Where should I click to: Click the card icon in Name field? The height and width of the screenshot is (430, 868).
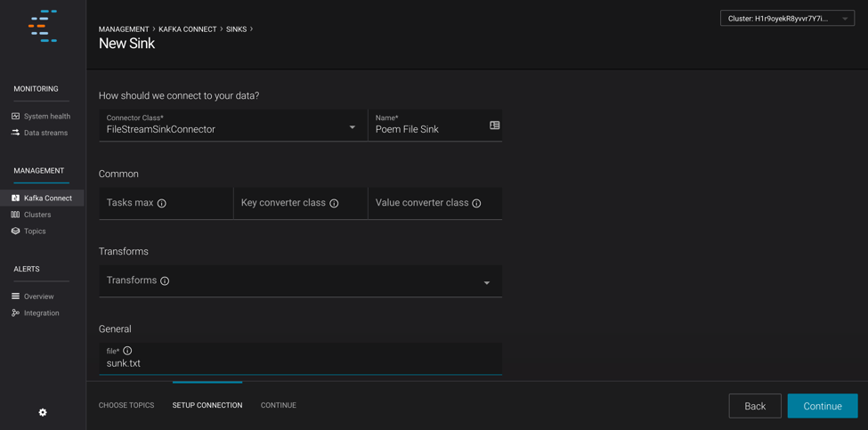tap(495, 126)
